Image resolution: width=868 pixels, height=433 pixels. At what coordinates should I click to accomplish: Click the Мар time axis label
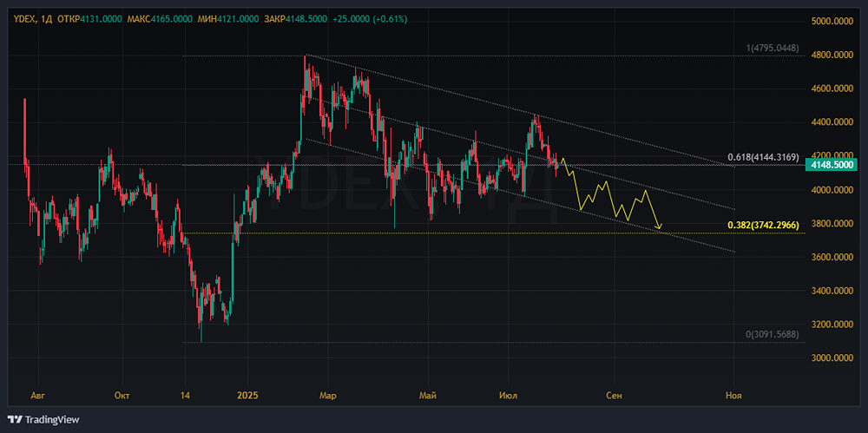328,396
